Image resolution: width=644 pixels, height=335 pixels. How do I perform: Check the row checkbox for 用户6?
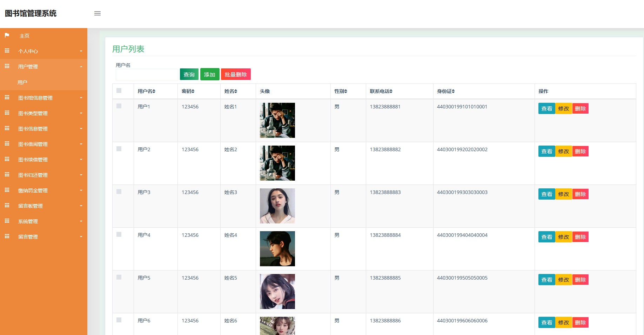[119, 320]
